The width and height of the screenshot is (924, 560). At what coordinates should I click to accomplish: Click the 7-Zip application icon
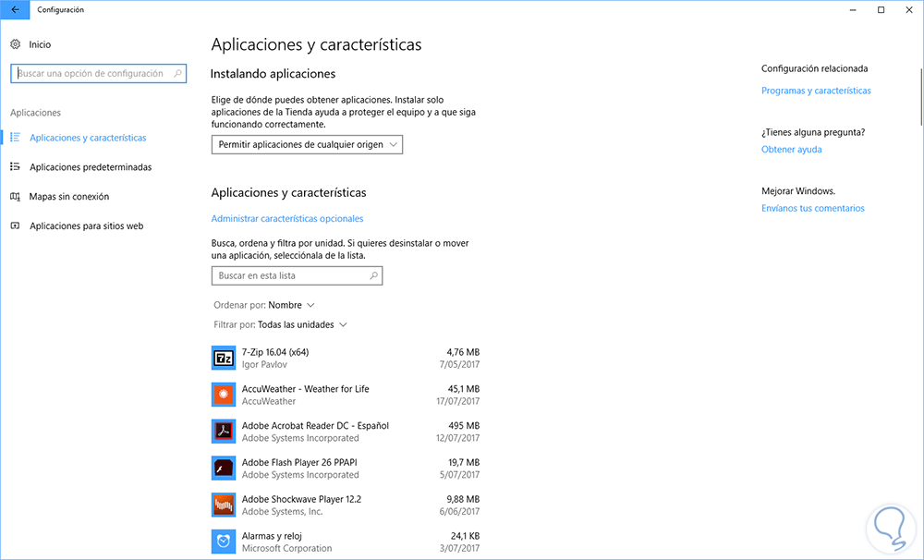coord(224,358)
